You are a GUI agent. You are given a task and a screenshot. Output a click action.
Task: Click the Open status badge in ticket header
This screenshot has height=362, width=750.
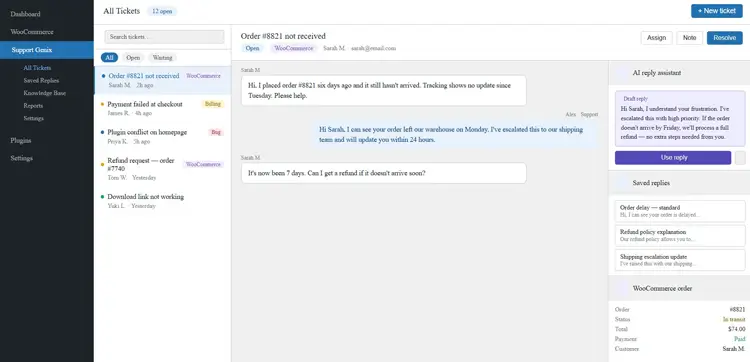[252, 48]
